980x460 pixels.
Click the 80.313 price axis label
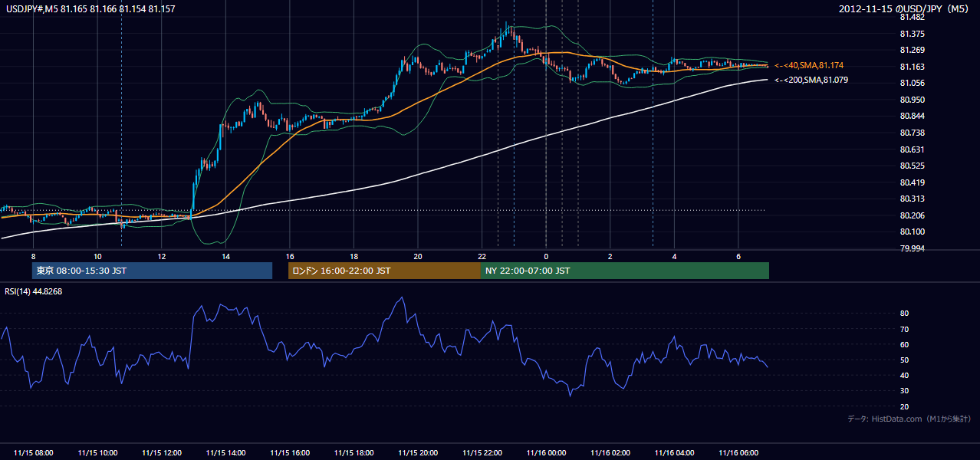pyautogui.click(x=913, y=199)
